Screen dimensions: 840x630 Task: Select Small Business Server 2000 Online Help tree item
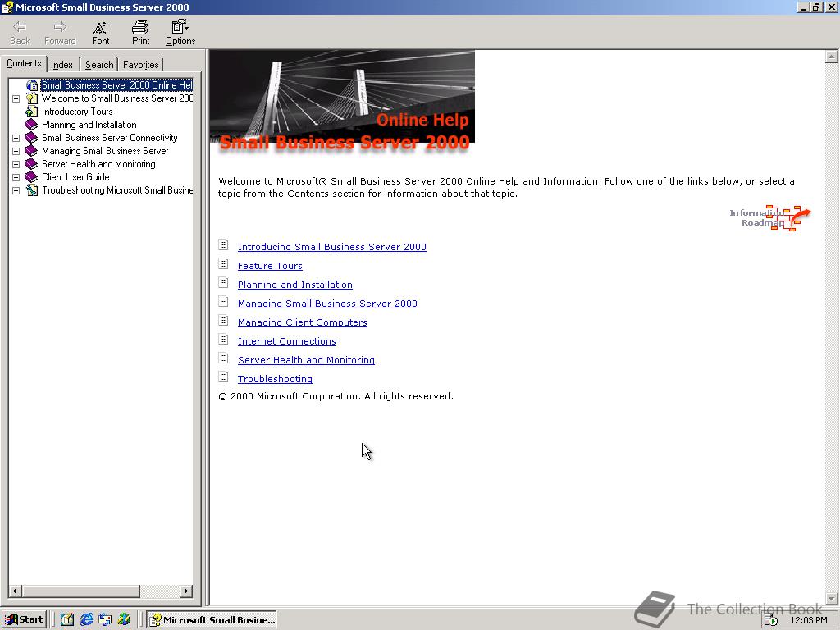[x=116, y=85]
